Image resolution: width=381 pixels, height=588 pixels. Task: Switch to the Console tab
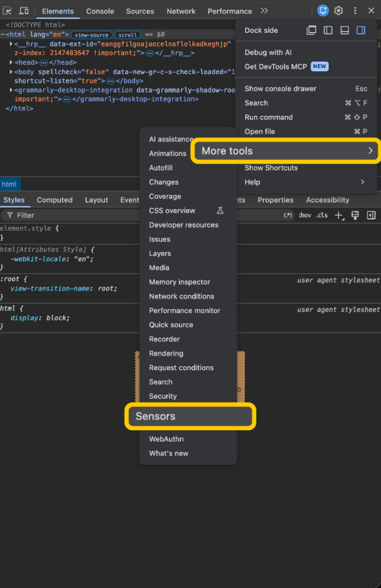[100, 11]
